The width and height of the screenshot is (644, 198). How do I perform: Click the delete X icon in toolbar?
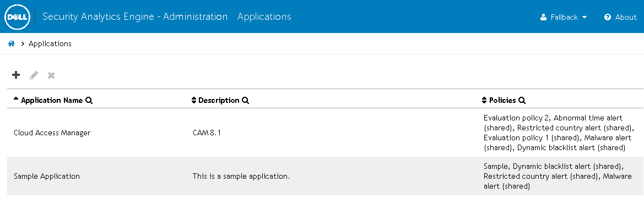tap(51, 75)
